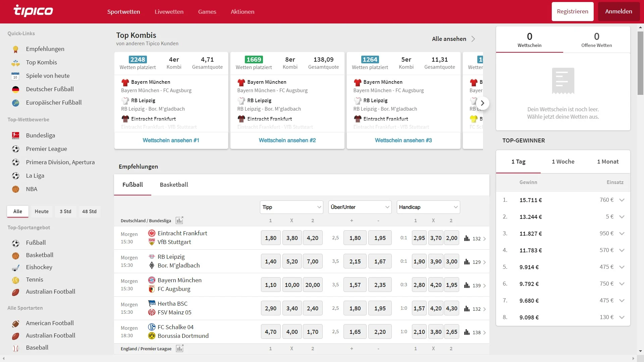Click the Eintracht Frankfurt club crest

[152, 233]
